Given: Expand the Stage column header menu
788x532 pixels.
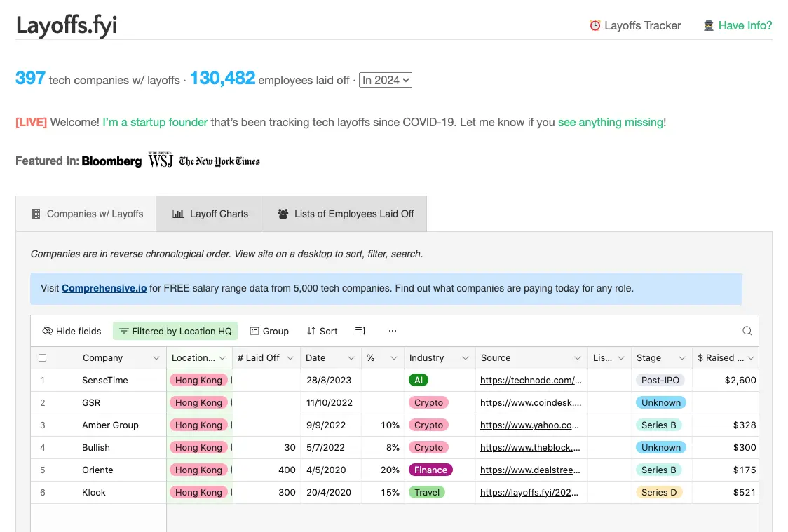Looking at the screenshot, I should 682,357.
